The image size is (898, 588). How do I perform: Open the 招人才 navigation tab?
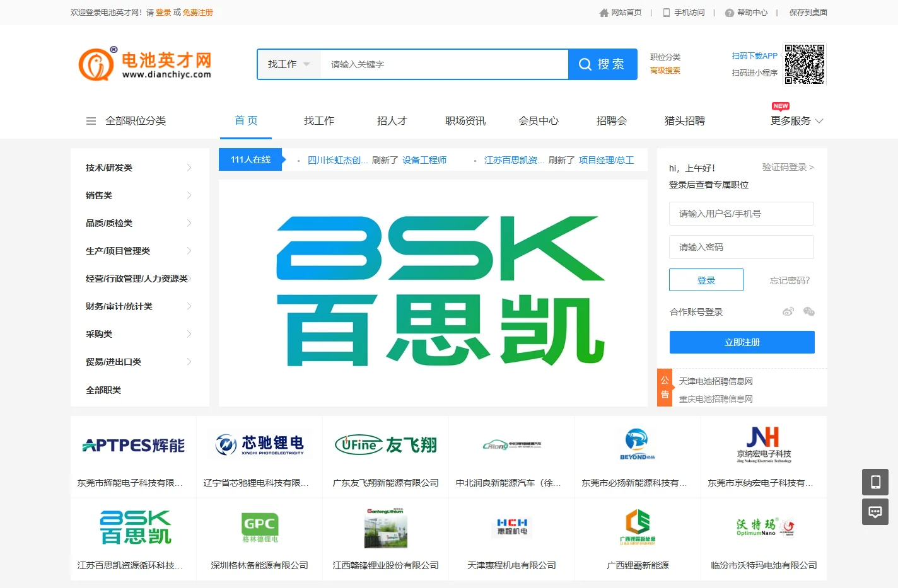tap(392, 121)
